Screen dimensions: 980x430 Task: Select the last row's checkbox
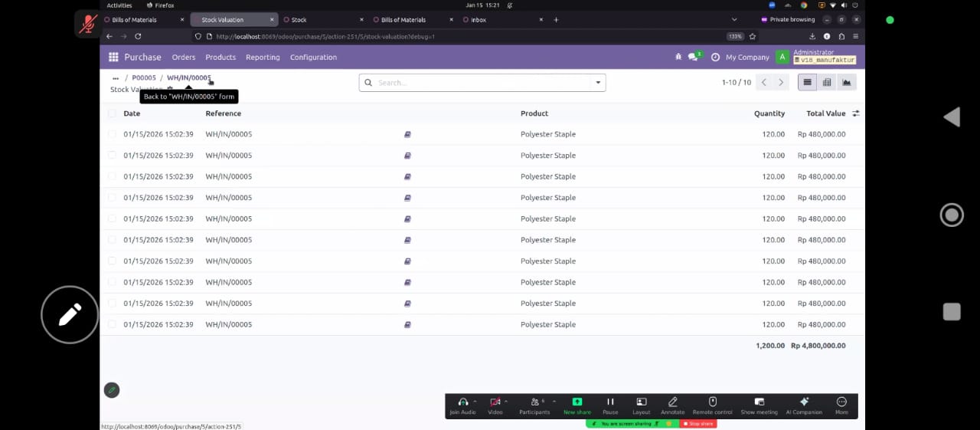pyautogui.click(x=113, y=324)
